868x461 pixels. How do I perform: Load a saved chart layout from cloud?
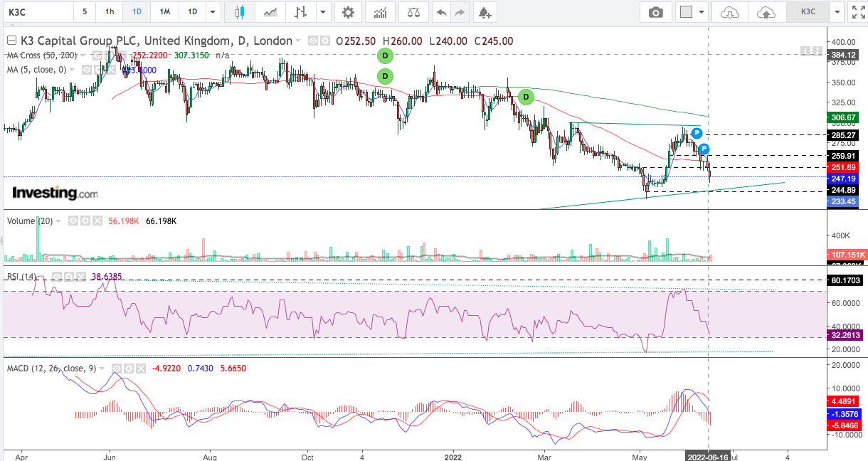(x=730, y=12)
